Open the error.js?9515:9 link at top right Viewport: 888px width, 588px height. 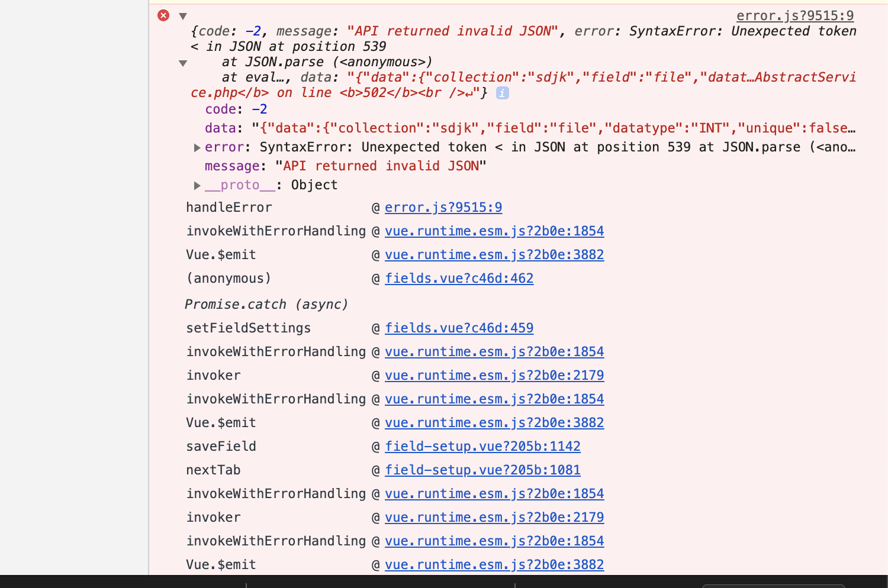tap(794, 15)
